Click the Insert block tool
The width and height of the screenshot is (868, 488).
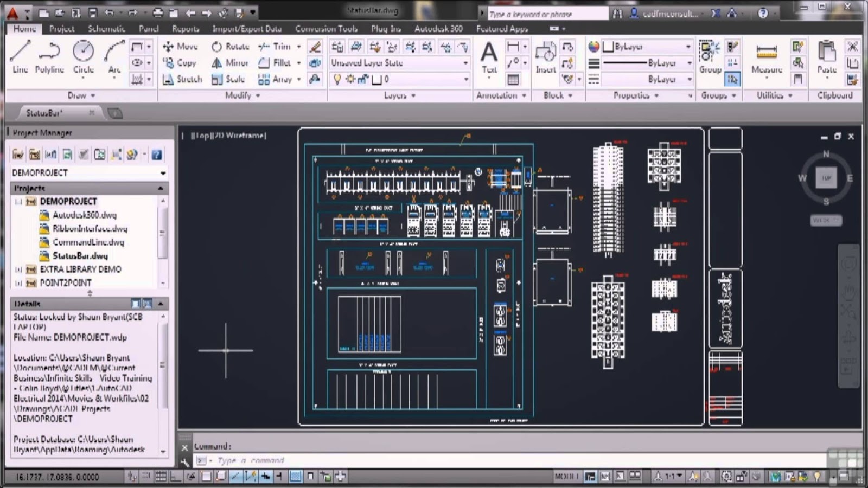pos(545,59)
